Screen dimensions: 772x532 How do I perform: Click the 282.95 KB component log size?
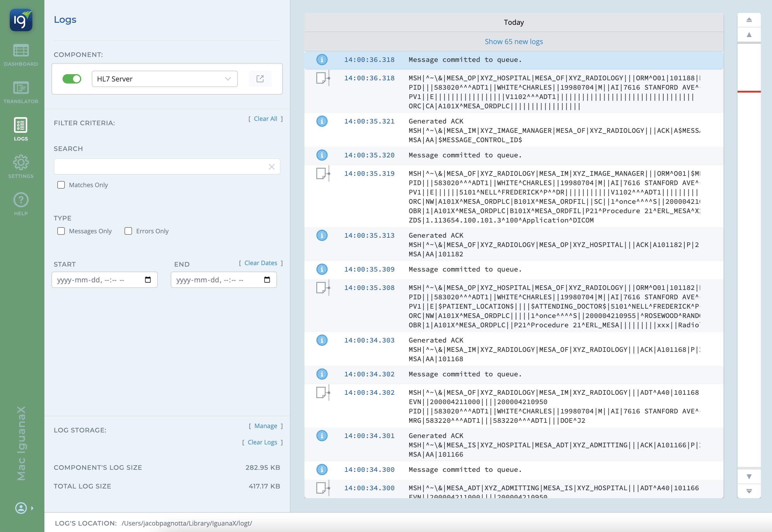262,467
